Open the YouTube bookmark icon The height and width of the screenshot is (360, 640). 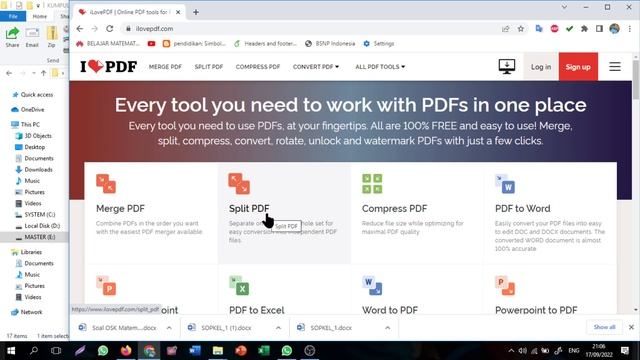[151, 44]
